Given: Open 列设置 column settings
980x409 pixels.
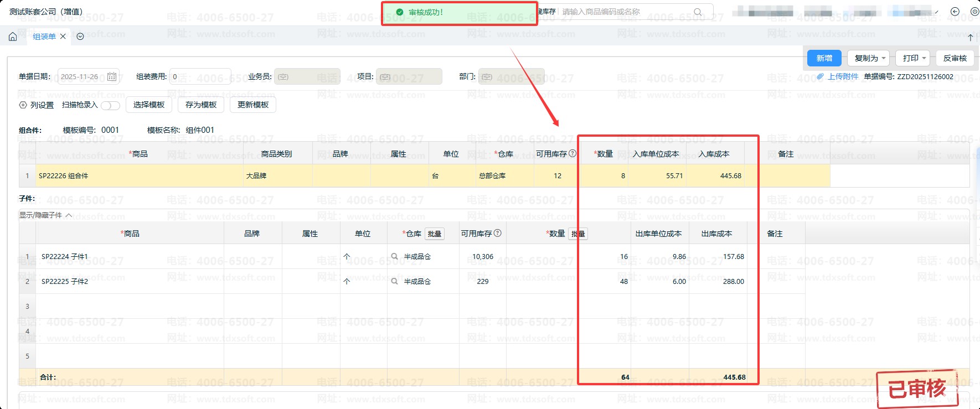Looking at the screenshot, I should click(x=37, y=105).
